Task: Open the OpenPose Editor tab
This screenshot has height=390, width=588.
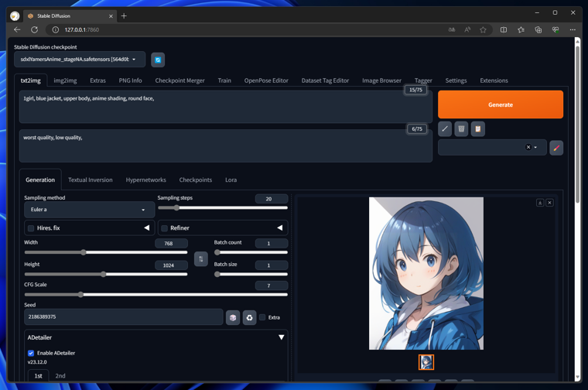Action: point(266,80)
